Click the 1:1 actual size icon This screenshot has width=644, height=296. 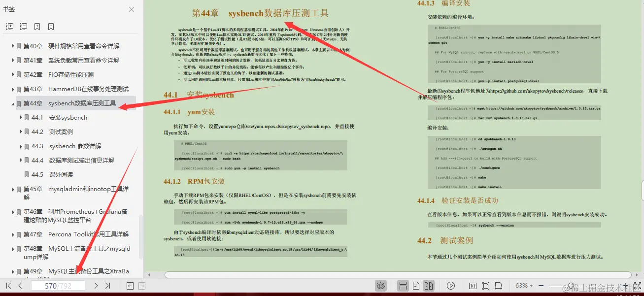472,286
